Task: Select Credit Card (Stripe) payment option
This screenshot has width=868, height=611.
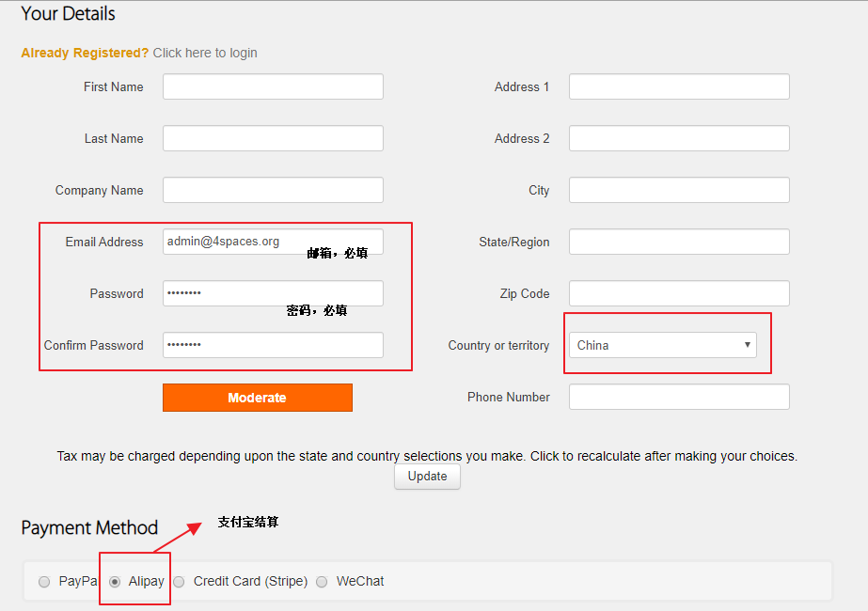Action: 179,582
